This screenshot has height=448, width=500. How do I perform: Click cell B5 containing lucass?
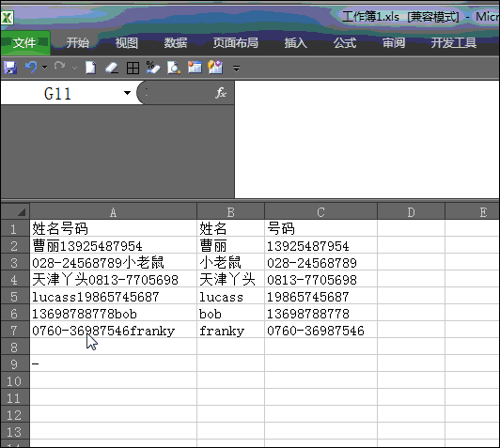click(230, 297)
